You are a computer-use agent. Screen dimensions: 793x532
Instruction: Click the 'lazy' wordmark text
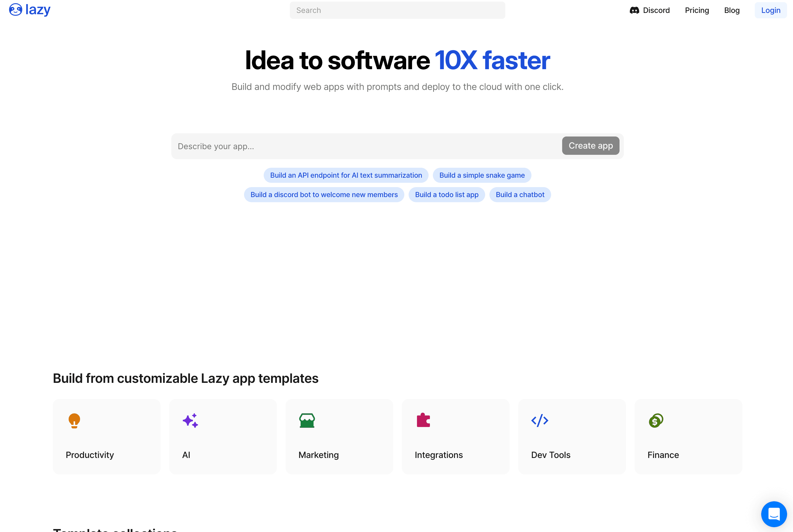click(x=38, y=10)
